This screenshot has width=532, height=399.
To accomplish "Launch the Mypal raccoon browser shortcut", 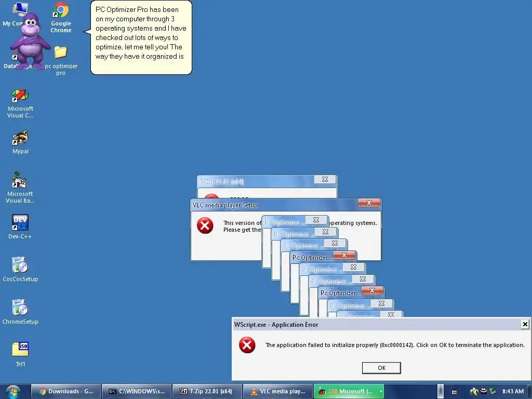I will pyautogui.click(x=20, y=142).
